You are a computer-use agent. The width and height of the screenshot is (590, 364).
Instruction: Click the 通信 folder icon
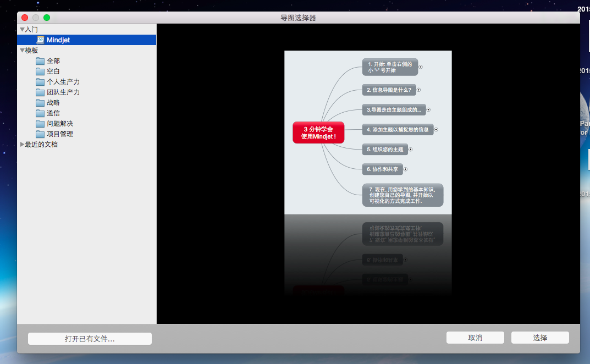click(40, 113)
